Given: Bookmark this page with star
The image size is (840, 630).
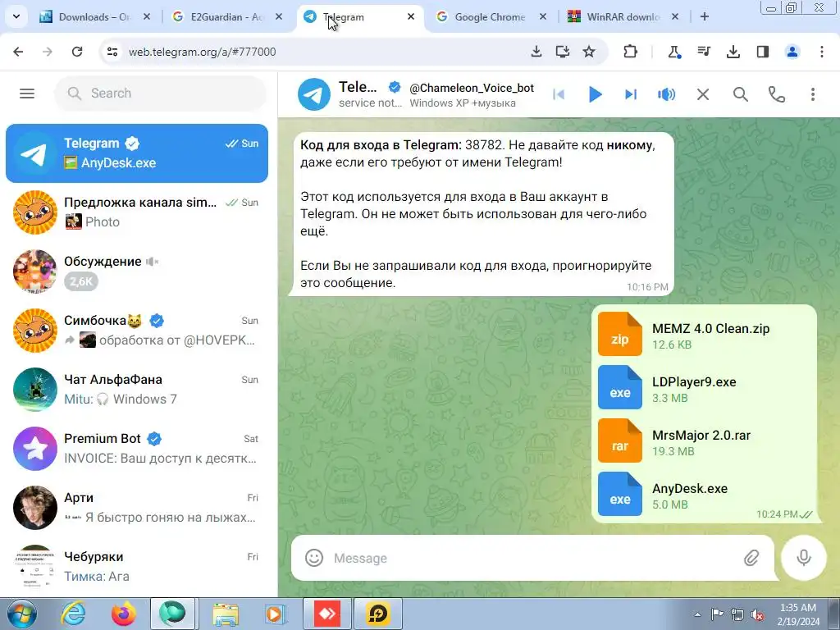Looking at the screenshot, I should (589, 52).
